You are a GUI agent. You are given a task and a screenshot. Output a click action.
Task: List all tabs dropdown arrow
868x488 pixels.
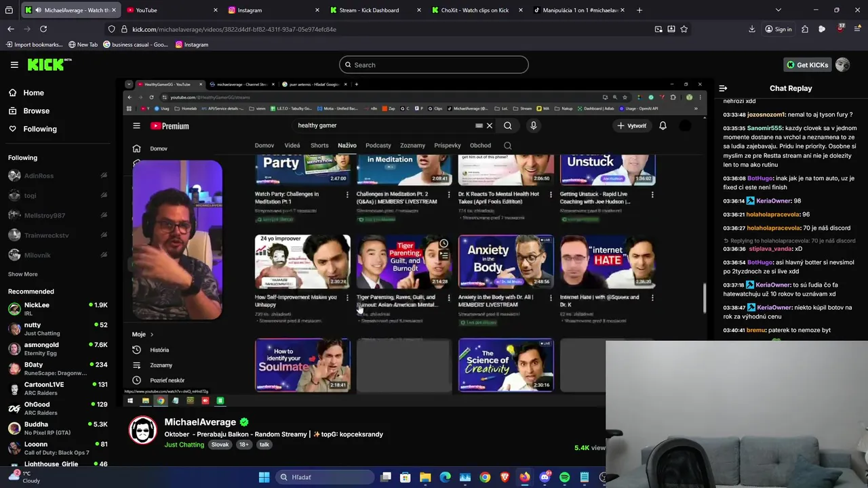coord(778,10)
